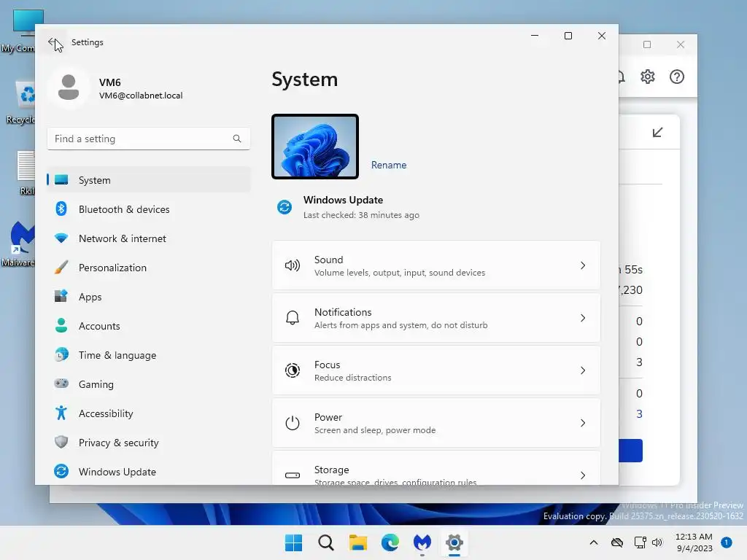Image resolution: width=747 pixels, height=560 pixels.
Task: Open Malwarebytes from the taskbar
Action: point(422,542)
